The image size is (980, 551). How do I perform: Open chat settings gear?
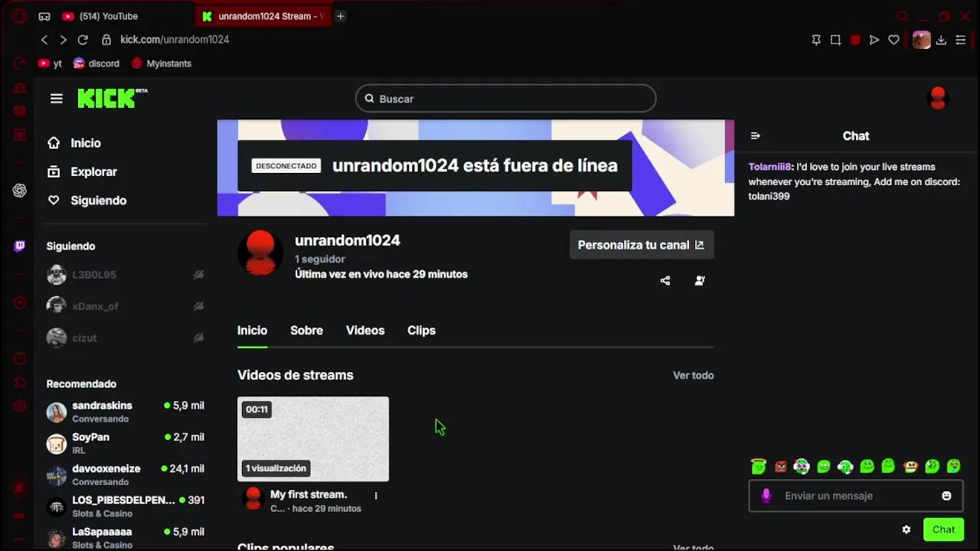(x=906, y=530)
